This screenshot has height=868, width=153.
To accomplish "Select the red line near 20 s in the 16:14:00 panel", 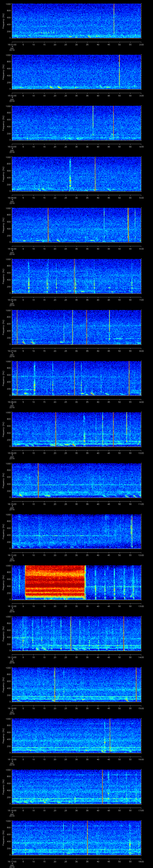I will click(55, 684).
